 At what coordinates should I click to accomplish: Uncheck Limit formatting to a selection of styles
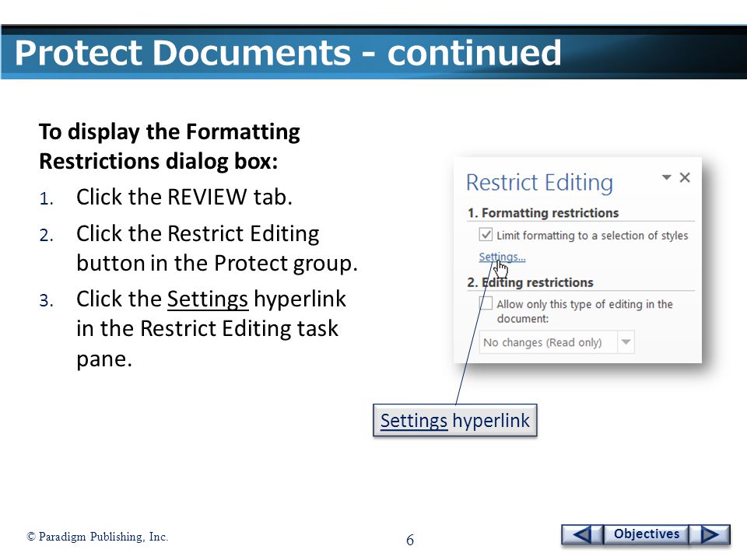(x=486, y=235)
